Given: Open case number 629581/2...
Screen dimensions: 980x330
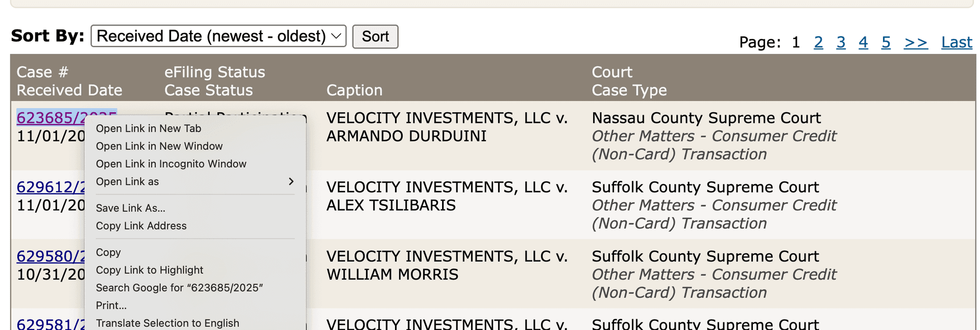Looking at the screenshot, I should point(51,323).
